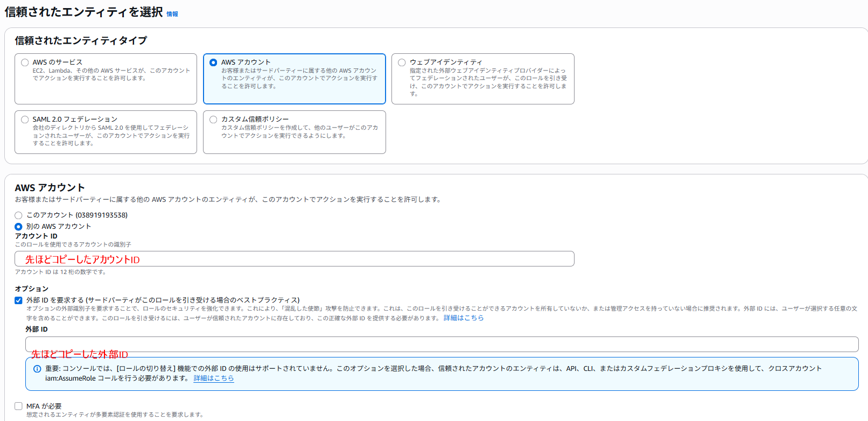Toggle 外部 ID を要求する checkbox

click(x=18, y=300)
